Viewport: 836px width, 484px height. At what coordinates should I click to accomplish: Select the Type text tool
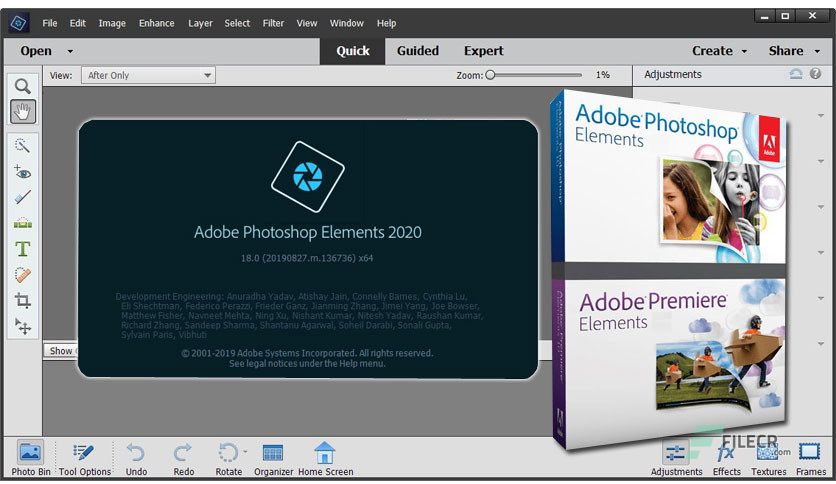click(x=22, y=249)
